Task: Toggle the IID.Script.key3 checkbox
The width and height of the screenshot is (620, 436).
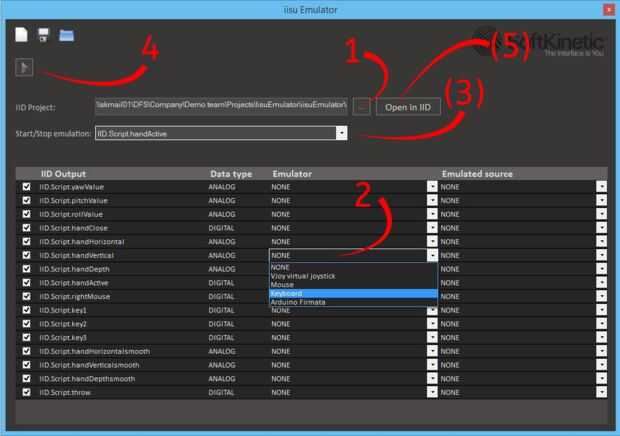Action: (x=26, y=337)
